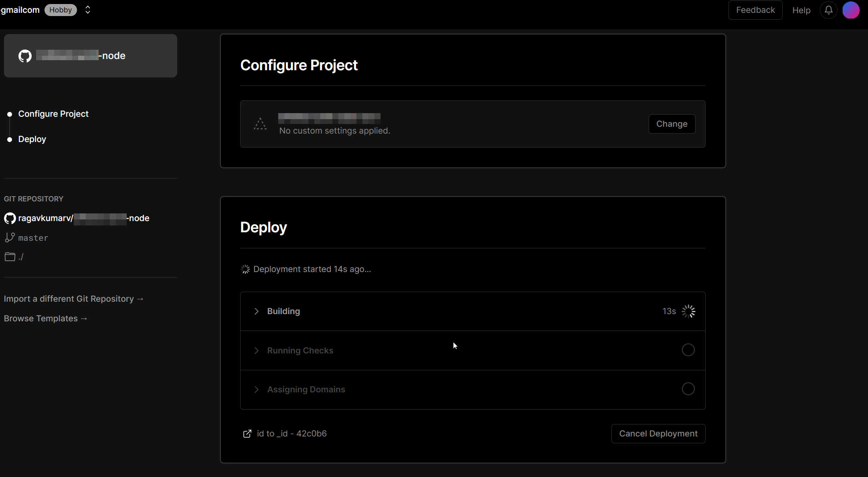This screenshot has width=868, height=477.
Task: Click Cancel Deployment button
Action: click(658, 434)
